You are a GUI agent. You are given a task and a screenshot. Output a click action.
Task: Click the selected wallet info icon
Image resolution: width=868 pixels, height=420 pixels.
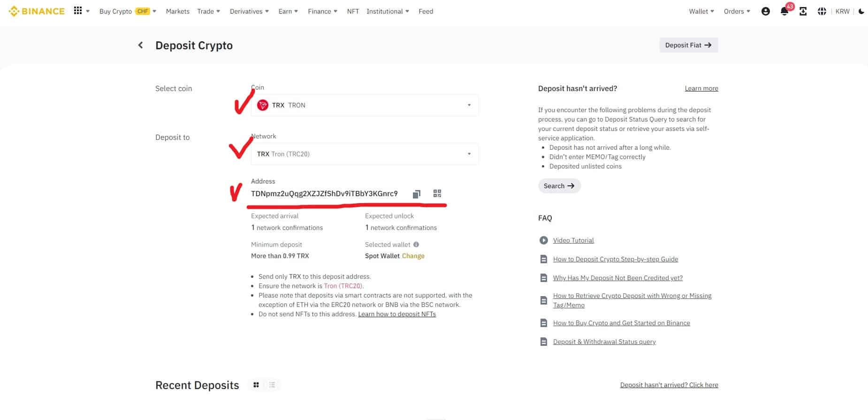tap(416, 244)
